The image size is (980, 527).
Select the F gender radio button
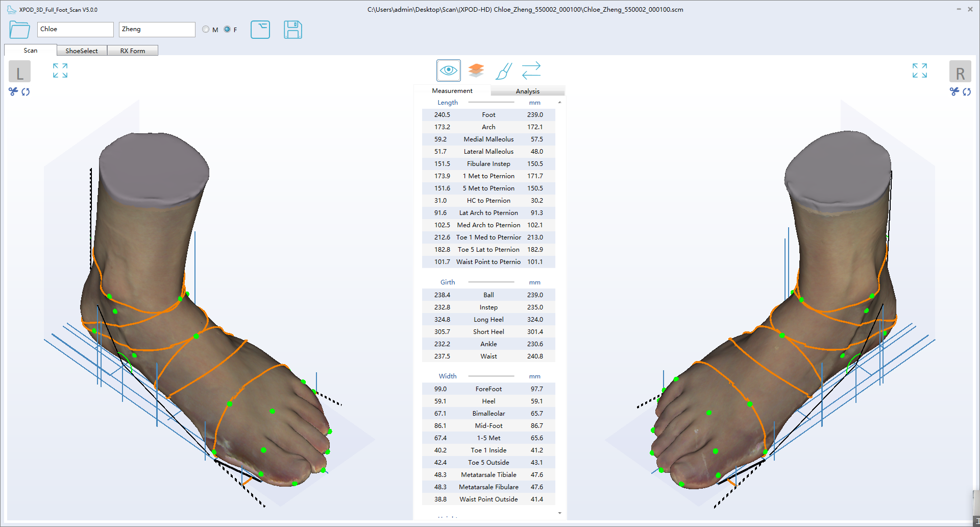tap(227, 29)
